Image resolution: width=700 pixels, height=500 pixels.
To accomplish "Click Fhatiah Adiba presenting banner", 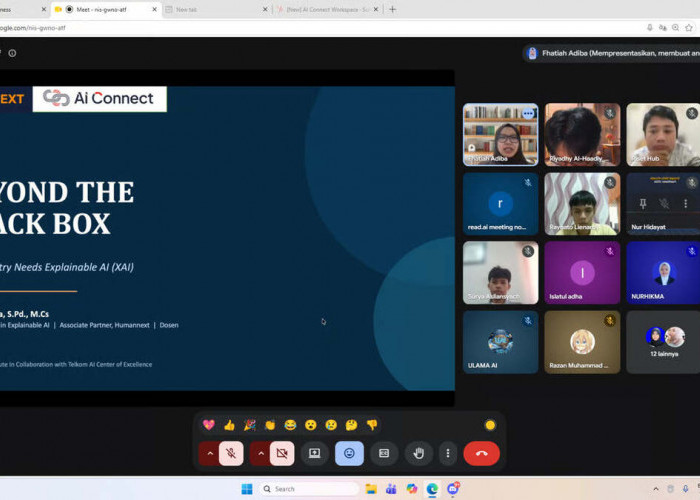I will click(612, 53).
